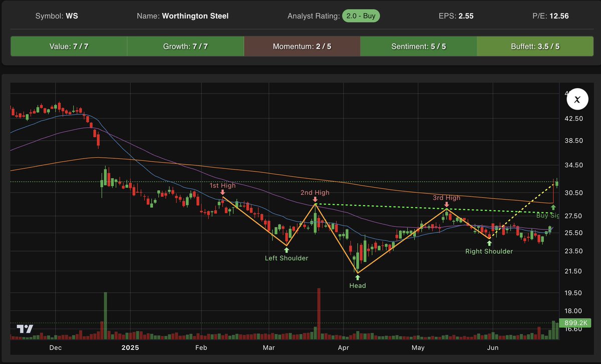Click the Feb date axis label

point(201,347)
